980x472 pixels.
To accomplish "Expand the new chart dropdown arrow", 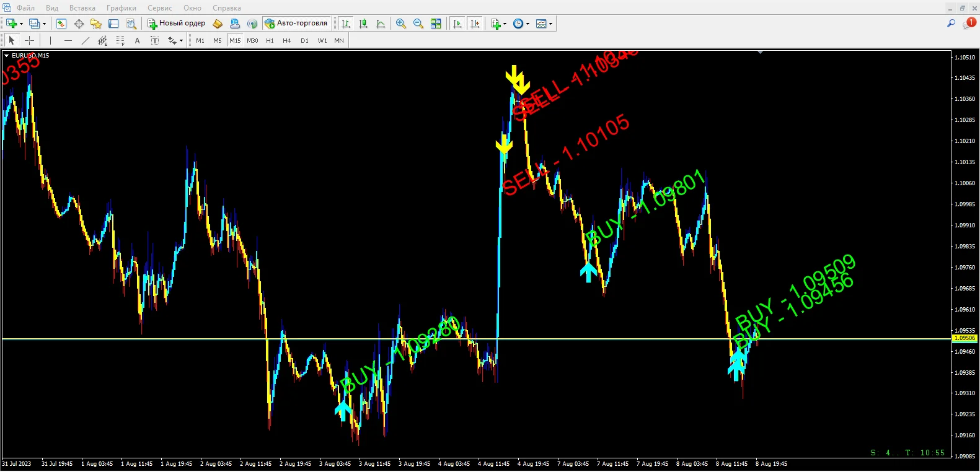I will [x=21, y=24].
